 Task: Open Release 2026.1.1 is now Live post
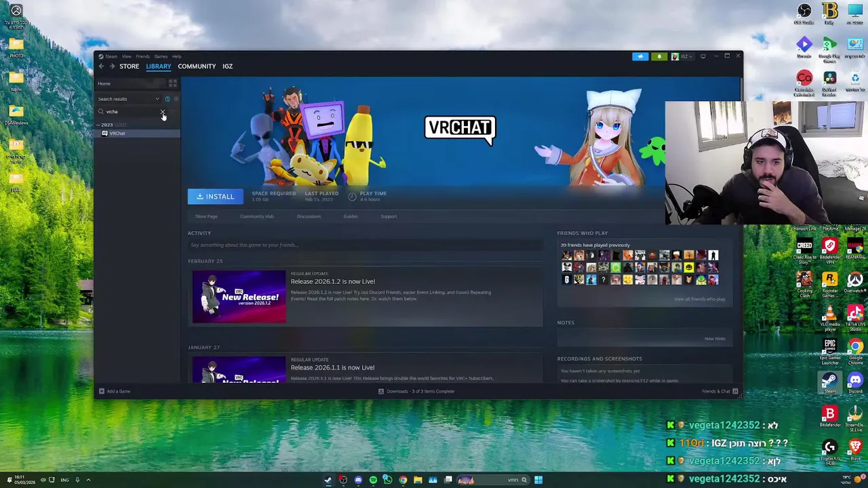pos(333,367)
